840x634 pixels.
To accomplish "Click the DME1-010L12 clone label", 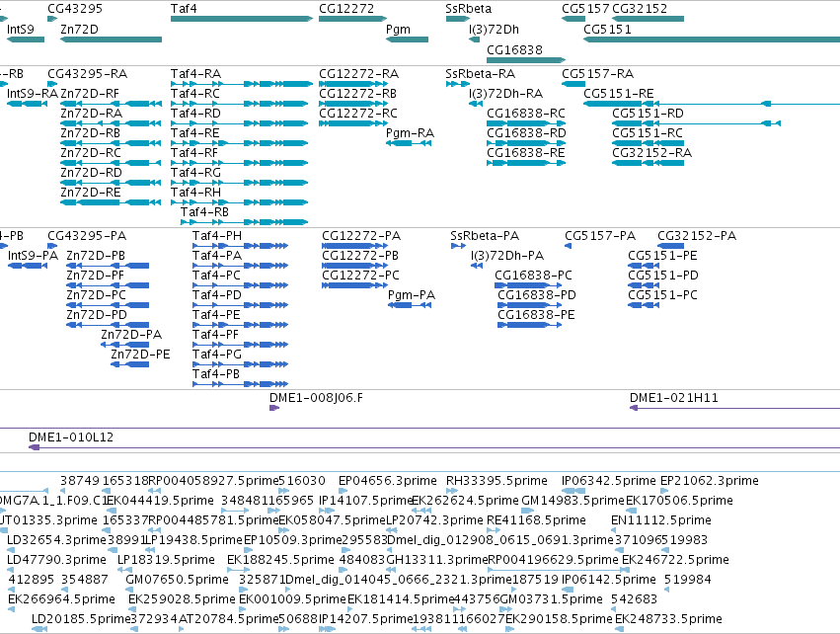I will click(71, 437).
